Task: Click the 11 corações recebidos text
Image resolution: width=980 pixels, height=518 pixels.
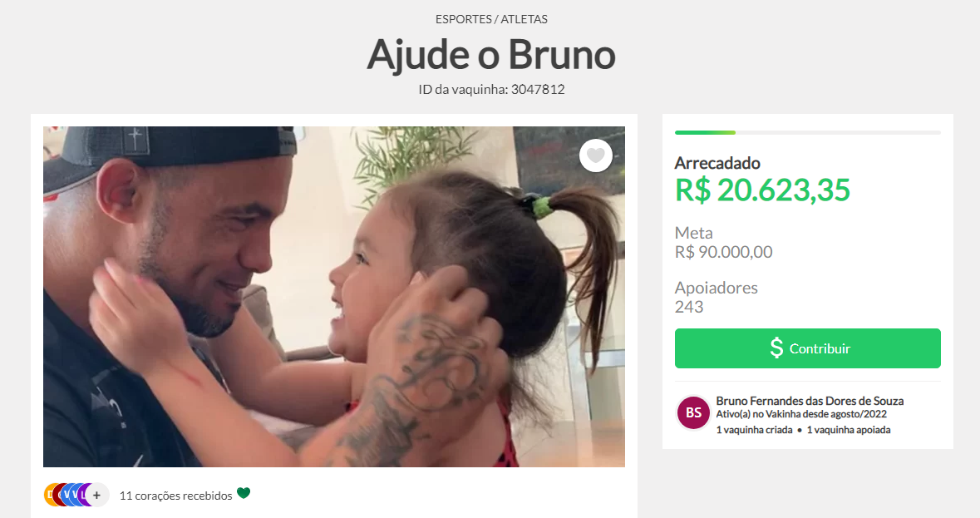Action: [175, 496]
